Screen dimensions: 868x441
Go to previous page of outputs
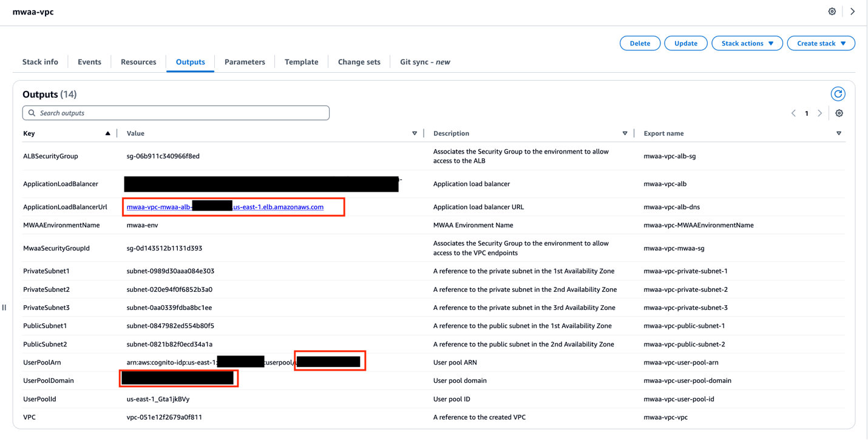[793, 113]
